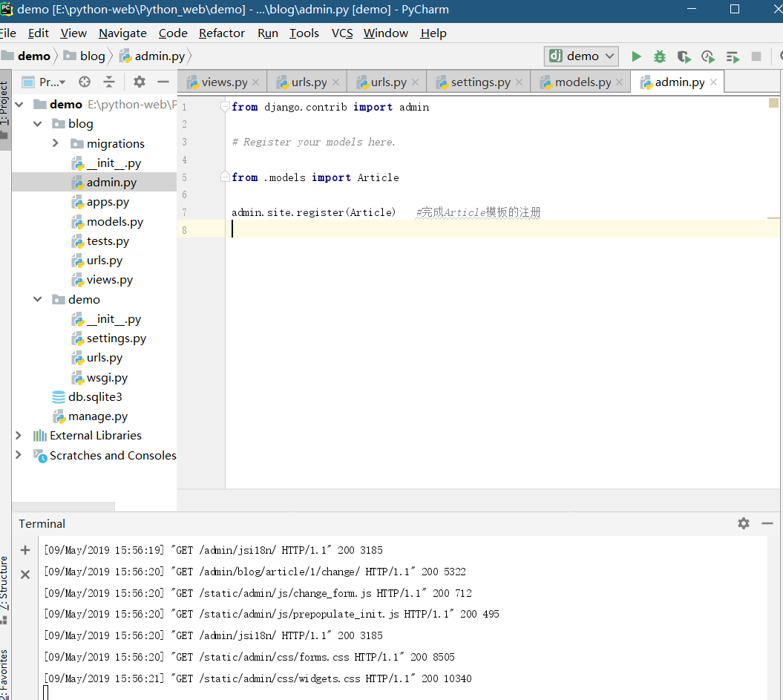The image size is (783, 700).
Task: Click the concurrency diagram run icon
Action: [x=733, y=57]
